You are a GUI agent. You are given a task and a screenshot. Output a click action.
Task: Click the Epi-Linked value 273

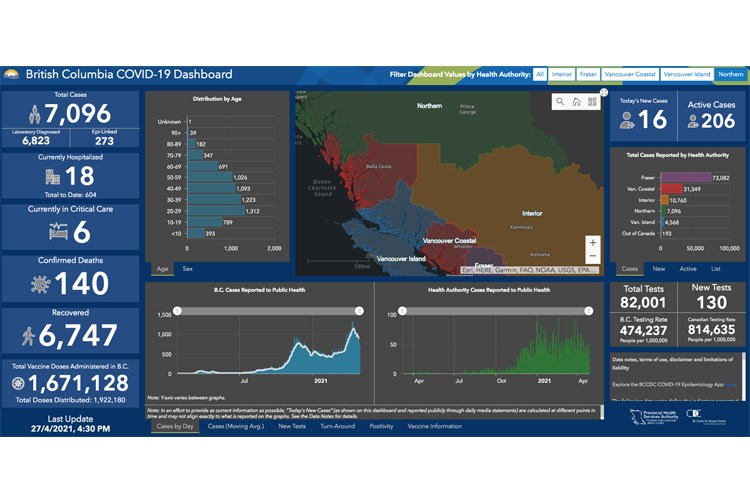click(104, 141)
